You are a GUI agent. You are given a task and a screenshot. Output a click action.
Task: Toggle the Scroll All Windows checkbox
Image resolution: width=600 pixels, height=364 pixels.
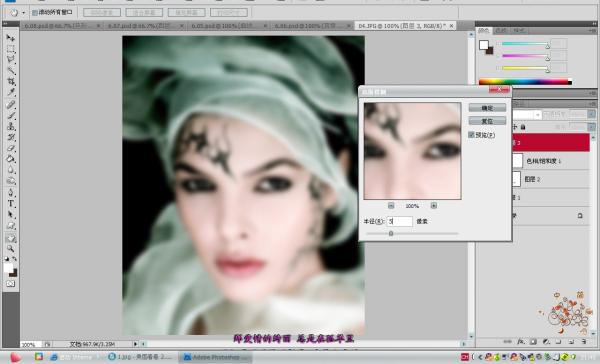coord(35,13)
